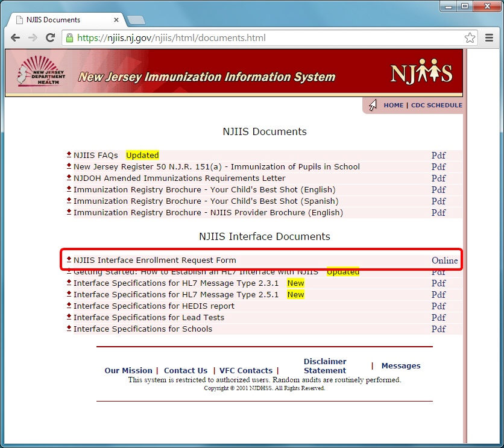Open Pdf for Lead Tests specifications
The width and height of the screenshot is (504, 448).
pos(438,318)
